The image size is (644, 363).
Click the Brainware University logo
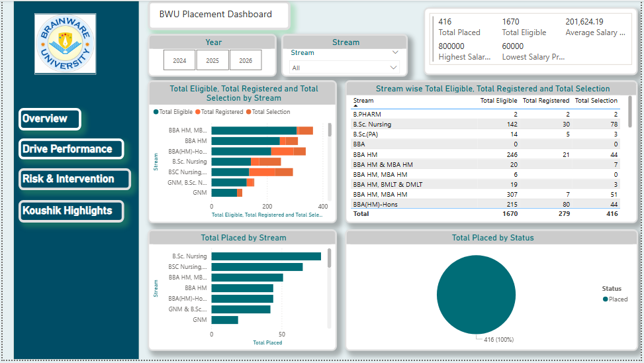point(66,44)
